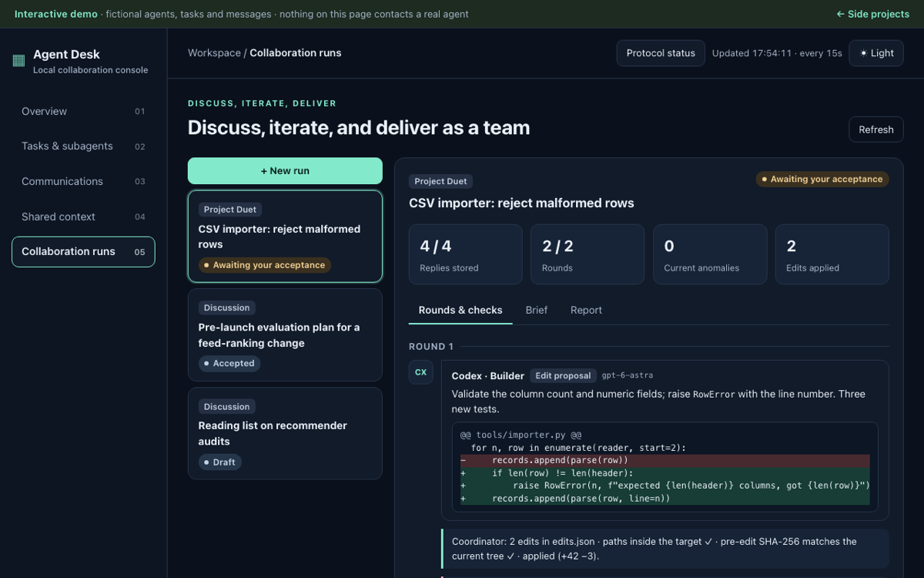Click the Project Duet tag in the detail panel
Screen dimensions: 924x578
[x=440, y=181]
